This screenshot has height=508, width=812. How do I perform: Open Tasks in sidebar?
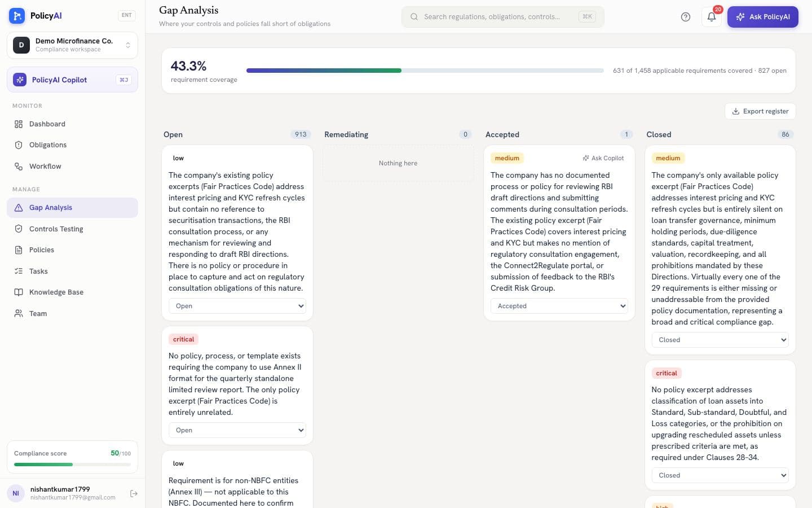(x=72, y=271)
